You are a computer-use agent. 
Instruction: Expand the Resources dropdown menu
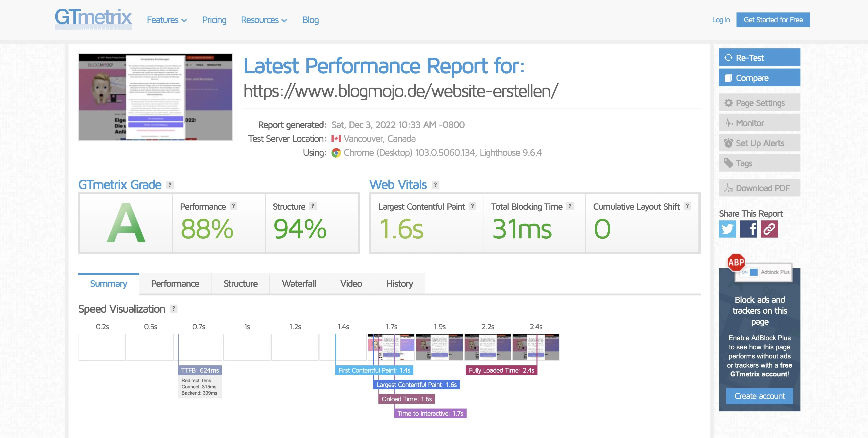pos(264,20)
